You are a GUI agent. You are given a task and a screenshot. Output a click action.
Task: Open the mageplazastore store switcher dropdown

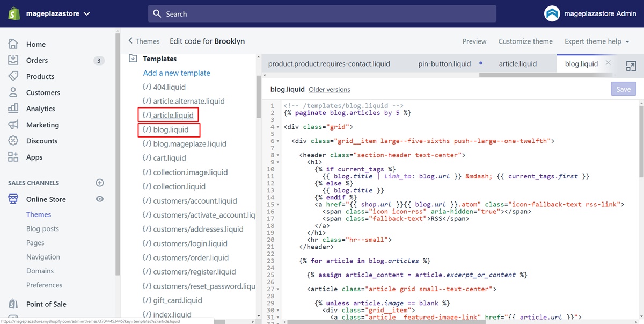point(58,14)
